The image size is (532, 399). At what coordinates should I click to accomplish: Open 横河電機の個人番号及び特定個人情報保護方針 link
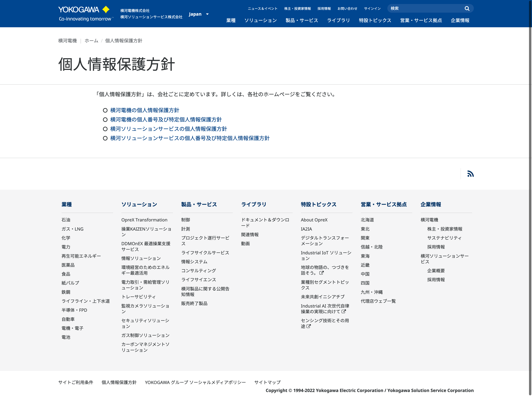click(166, 120)
